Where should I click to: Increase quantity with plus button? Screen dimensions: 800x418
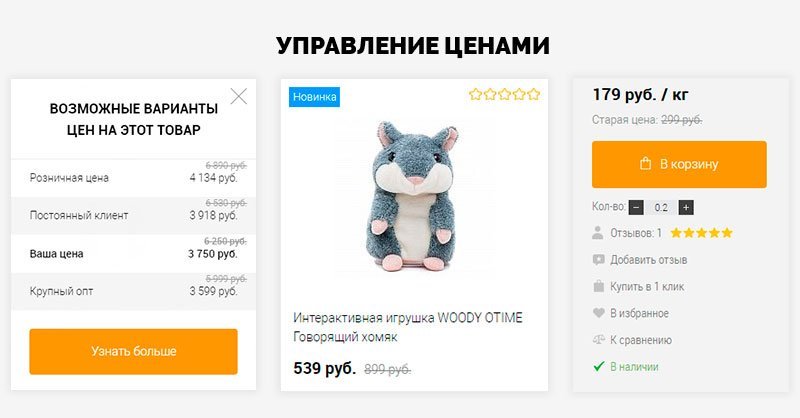(x=686, y=207)
